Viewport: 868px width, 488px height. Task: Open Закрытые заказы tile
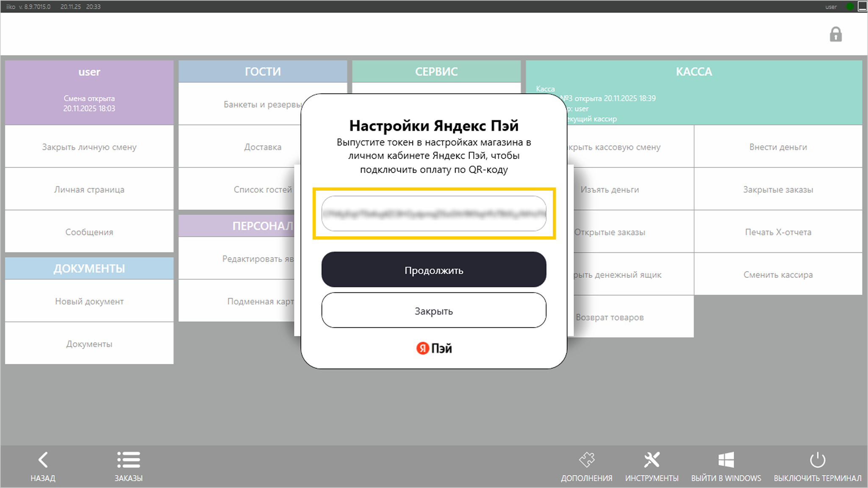778,189
